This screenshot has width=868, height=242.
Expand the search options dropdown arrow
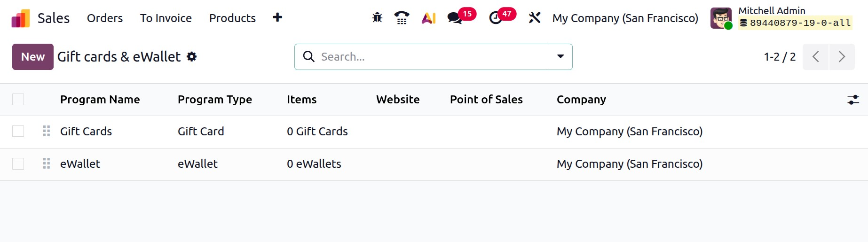[560, 57]
